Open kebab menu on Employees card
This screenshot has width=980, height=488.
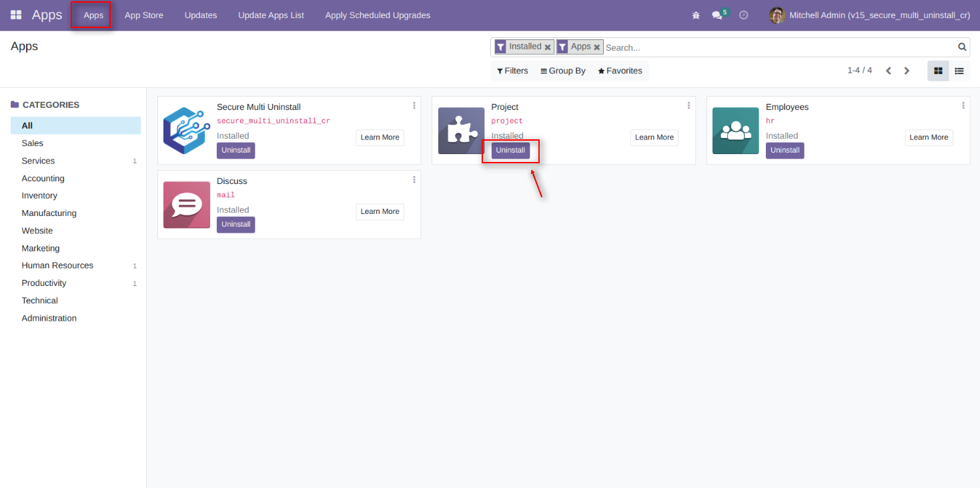coord(963,105)
